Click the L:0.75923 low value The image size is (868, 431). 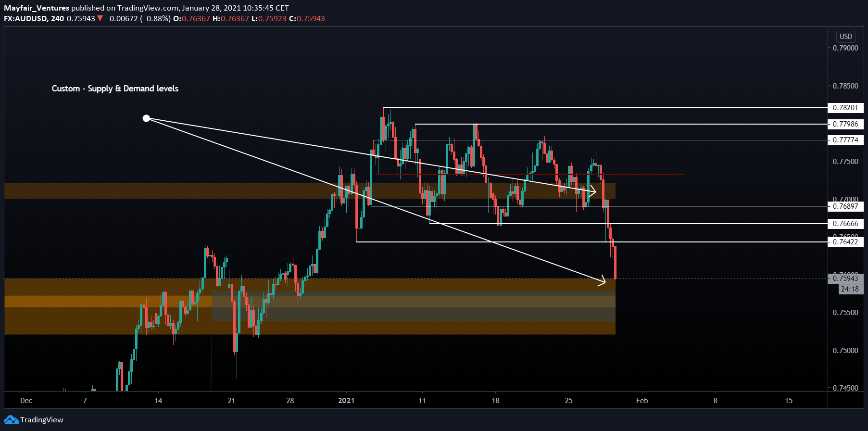[269, 19]
